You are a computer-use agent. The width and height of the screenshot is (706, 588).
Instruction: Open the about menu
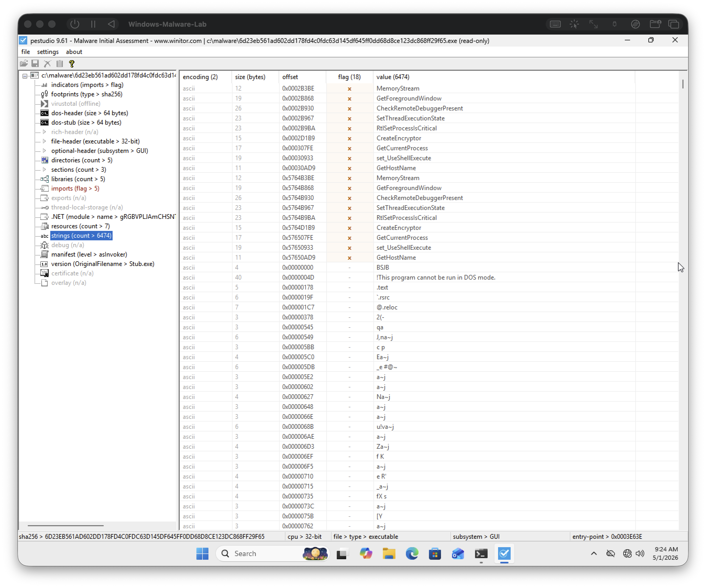(74, 52)
